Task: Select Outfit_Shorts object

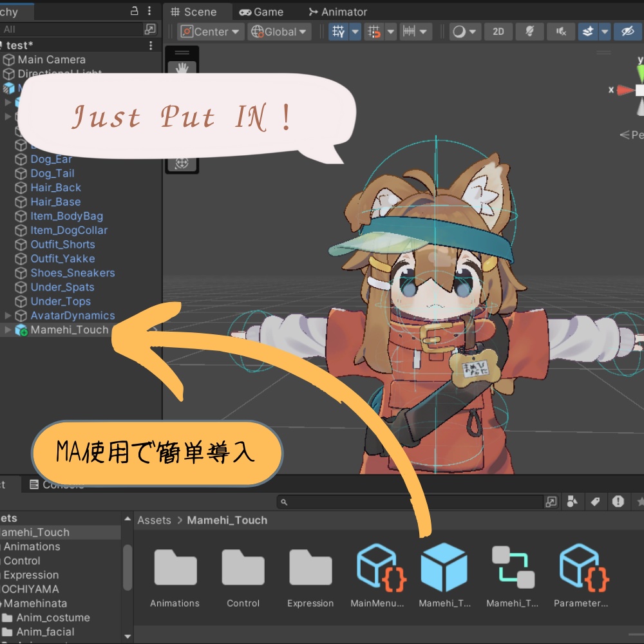Action: point(62,244)
